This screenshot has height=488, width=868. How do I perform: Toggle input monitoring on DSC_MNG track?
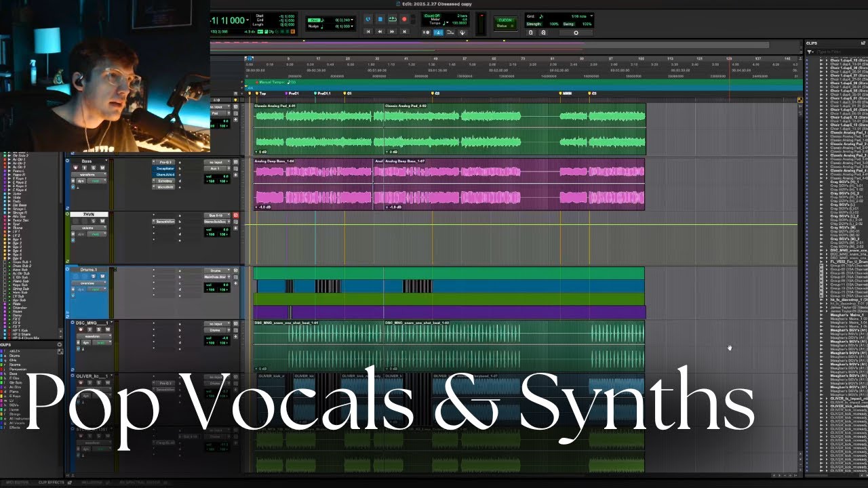[90, 329]
